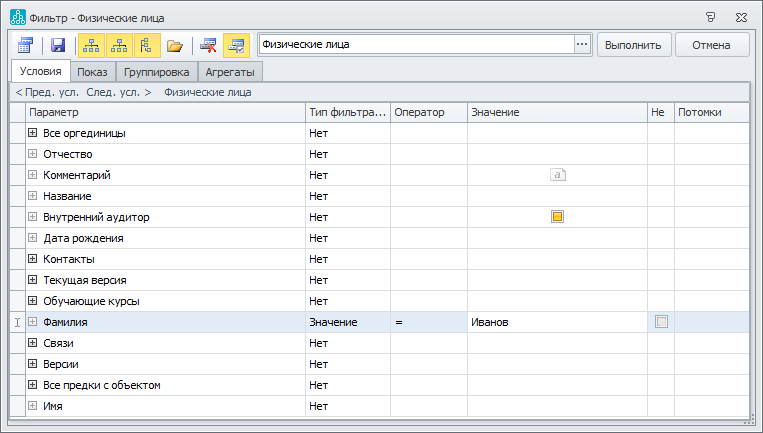763x433 pixels.
Task: Toggle the Внутренний аудитор value checkbox
Action: [558, 217]
